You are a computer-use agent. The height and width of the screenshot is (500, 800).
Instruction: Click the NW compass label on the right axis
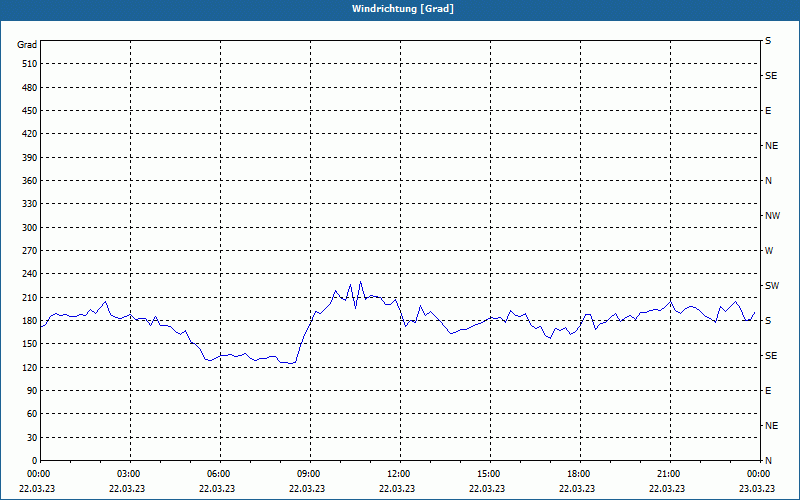pyautogui.click(x=772, y=216)
